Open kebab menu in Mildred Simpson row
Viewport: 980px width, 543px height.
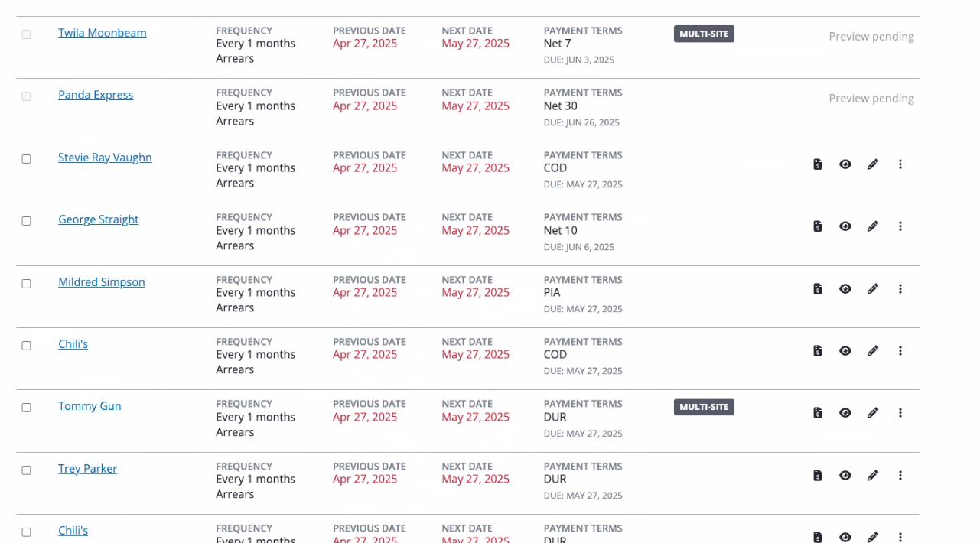coord(900,289)
